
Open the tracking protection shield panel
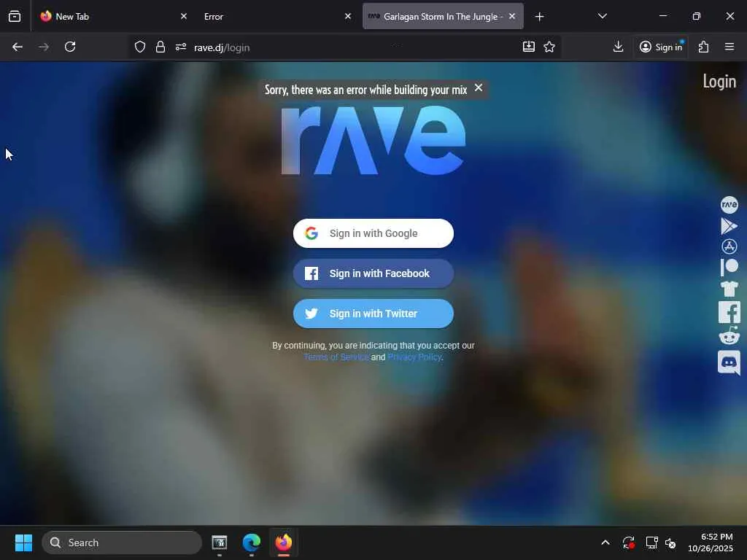[x=139, y=47]
